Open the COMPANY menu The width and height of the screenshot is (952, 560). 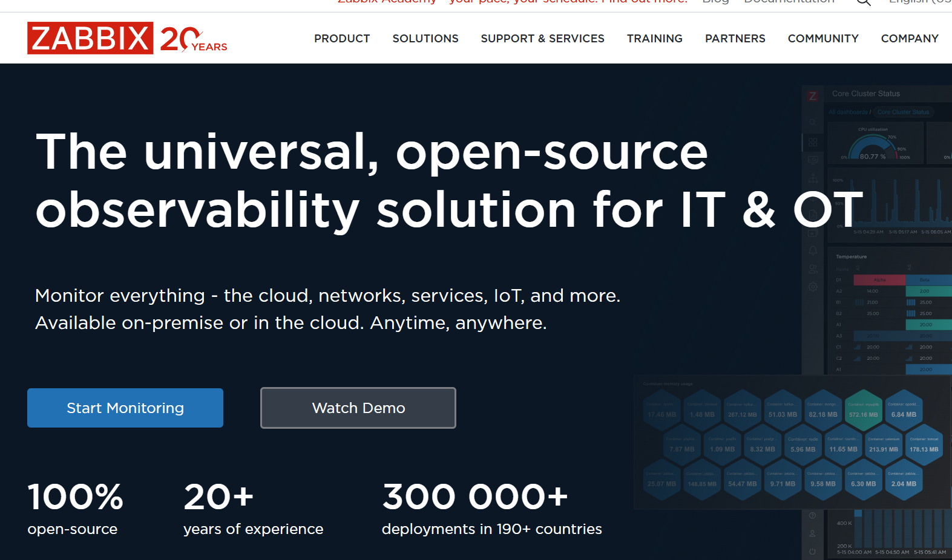pyautogui.click(x=910, y=39)
